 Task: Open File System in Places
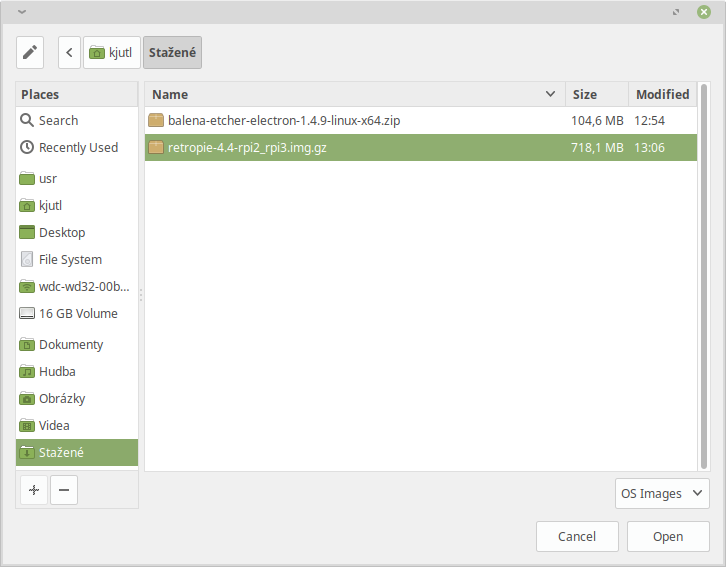pos(77,259)
